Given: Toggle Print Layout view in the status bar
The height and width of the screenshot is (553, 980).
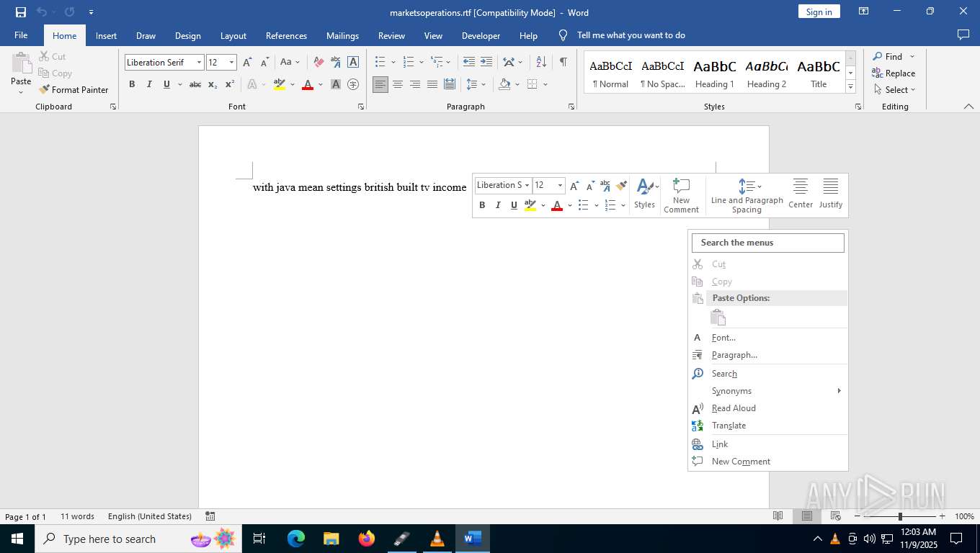Looking at the screenshot, I should (807, 516).
